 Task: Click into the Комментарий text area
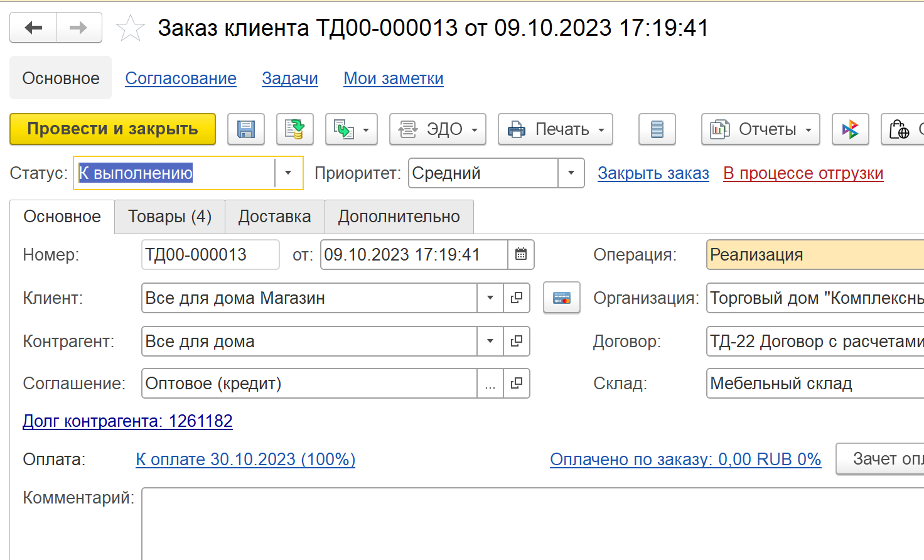click(x=533, y=524)
